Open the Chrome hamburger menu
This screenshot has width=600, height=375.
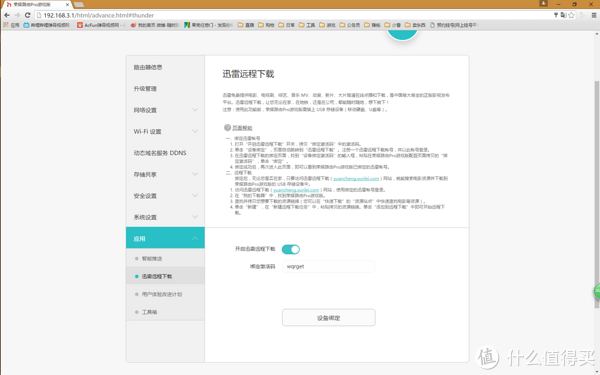pos(594,15)
